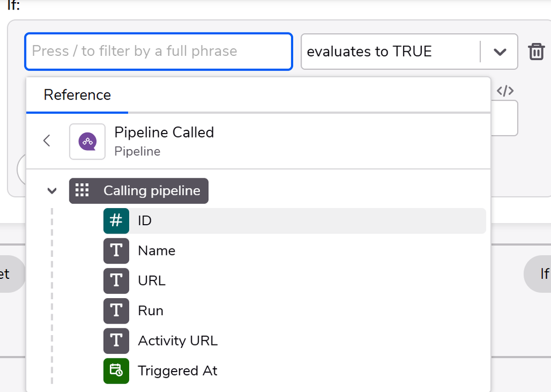
Task: Select the text type icon beside Name
Action: click(116, 251)
